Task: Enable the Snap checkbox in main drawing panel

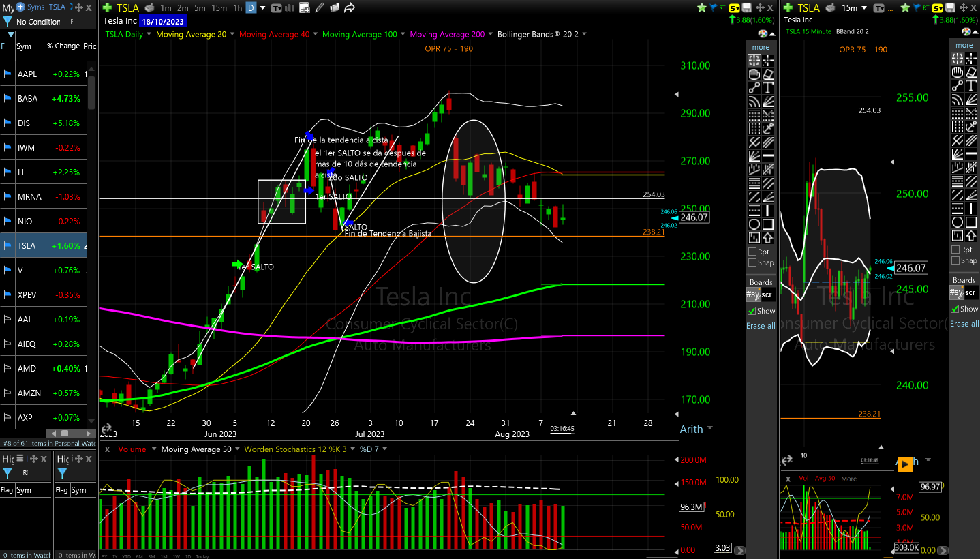Action: tap(752, 262)
